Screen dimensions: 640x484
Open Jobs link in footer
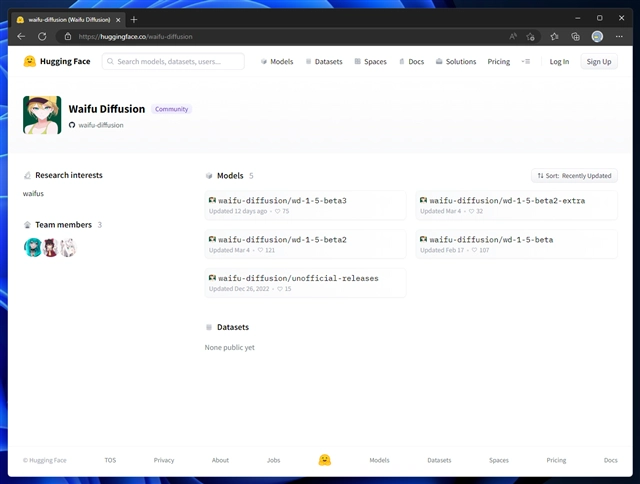tap(273, 460)
